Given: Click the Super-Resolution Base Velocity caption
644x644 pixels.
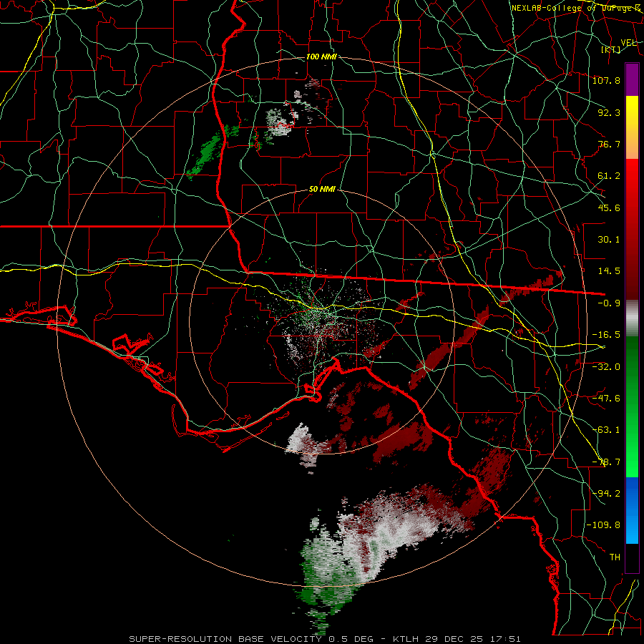Looking at the screenshot, I should pos(324,639).
